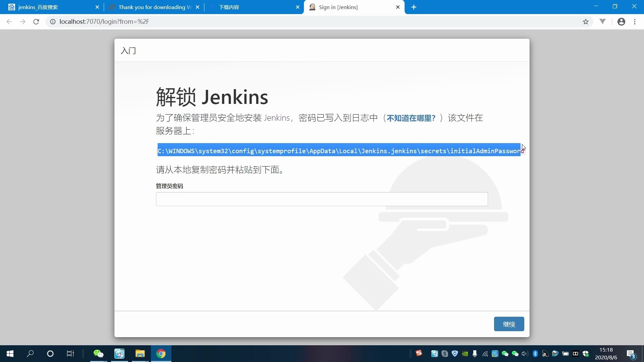Open Windows Defender shield in the tray

click(586, 354)
